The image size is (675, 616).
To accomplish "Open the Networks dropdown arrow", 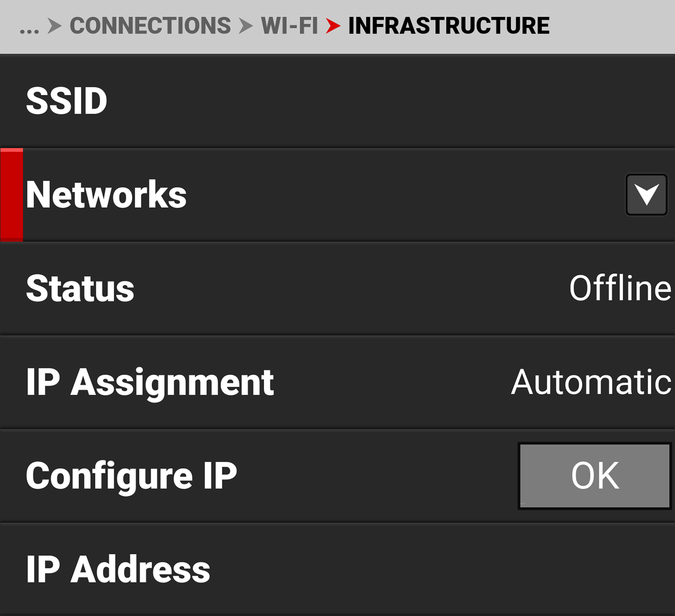I will coord(646,195).
